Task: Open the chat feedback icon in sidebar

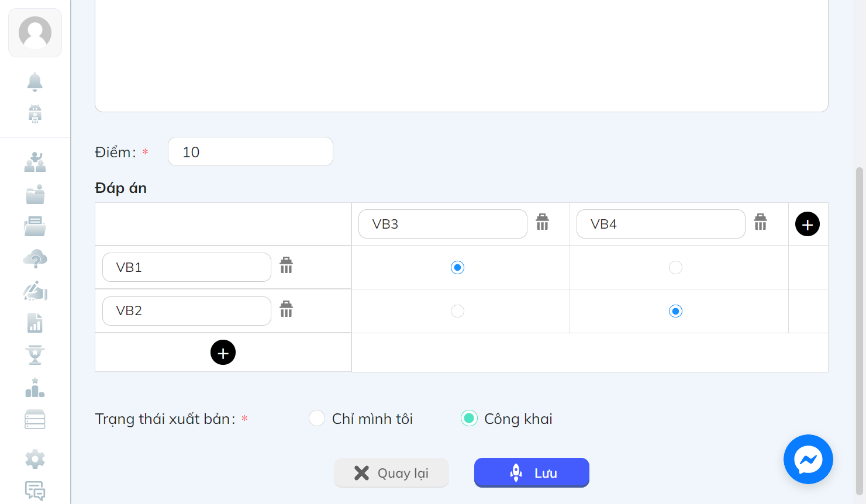Action: click(35, 491)
